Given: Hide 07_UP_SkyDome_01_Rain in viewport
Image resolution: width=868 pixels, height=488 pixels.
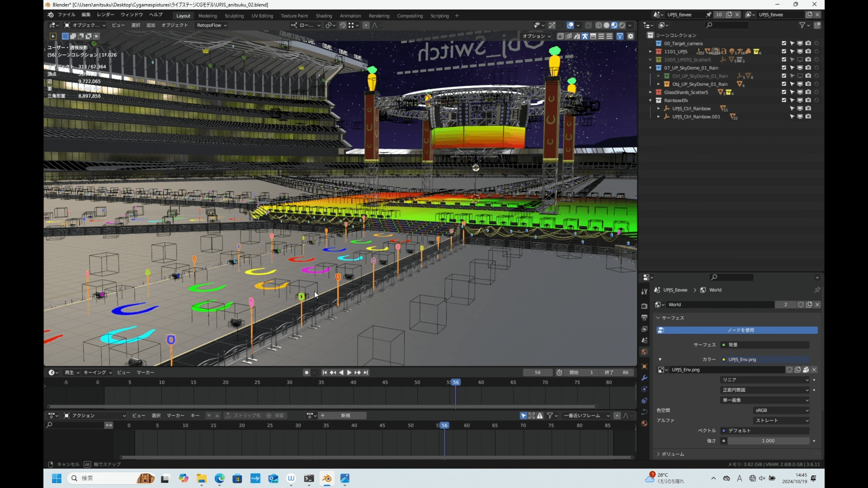Looking at the screenshot, I should coord(800,68).
